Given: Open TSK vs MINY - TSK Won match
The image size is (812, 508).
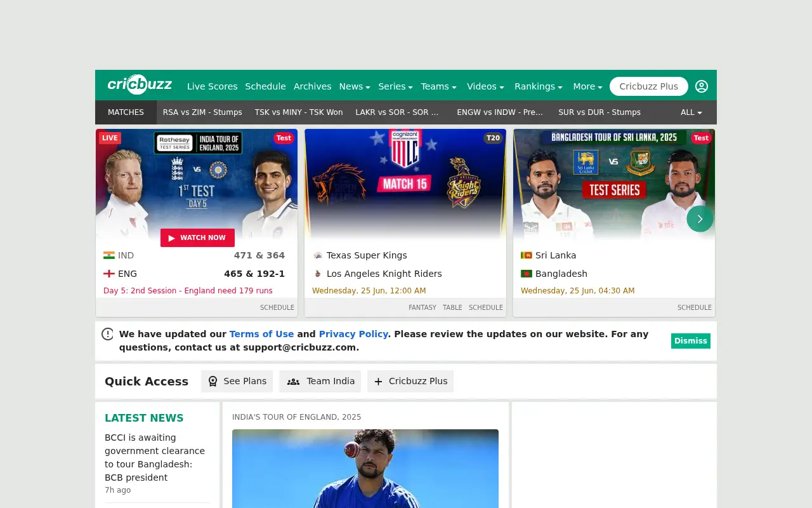Looking at the screenshot, I should (x=299, y=112).
